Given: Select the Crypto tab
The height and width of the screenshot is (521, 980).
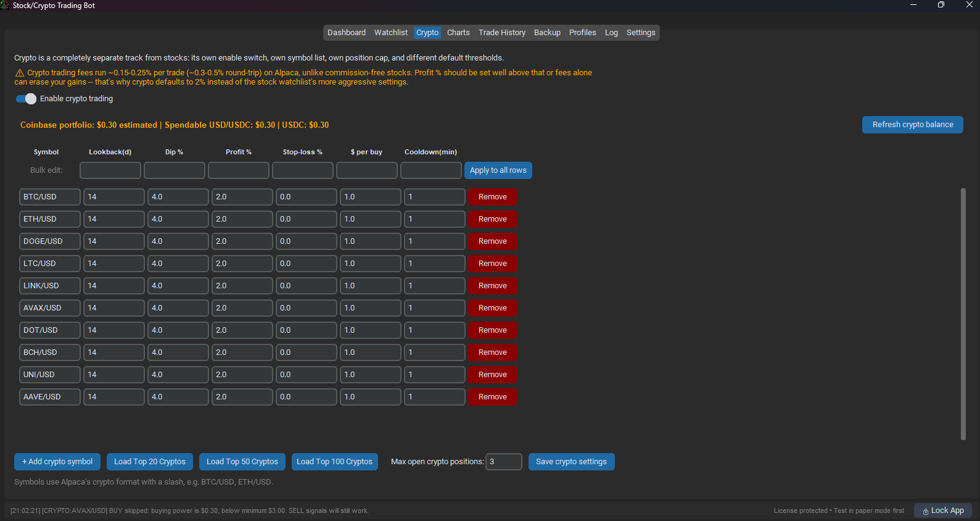Looking at the screenshot, I should pyautogui.click(x=427, y=33).
